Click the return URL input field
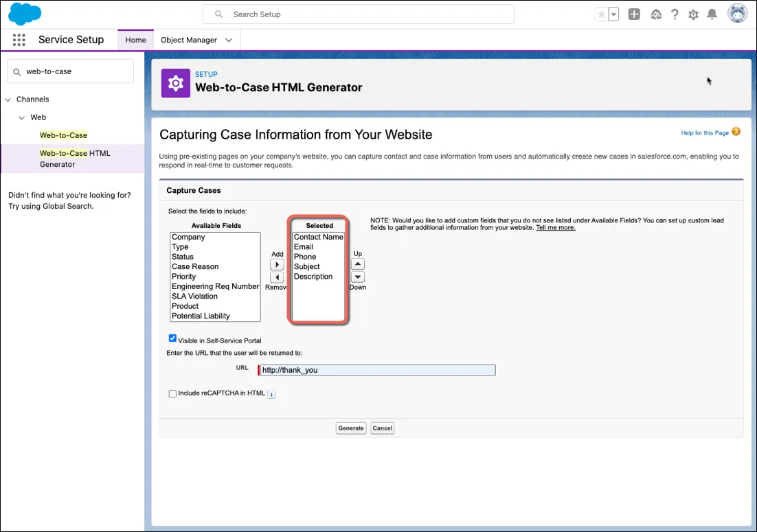Screen dimensions: 757x532 (377, 371)
